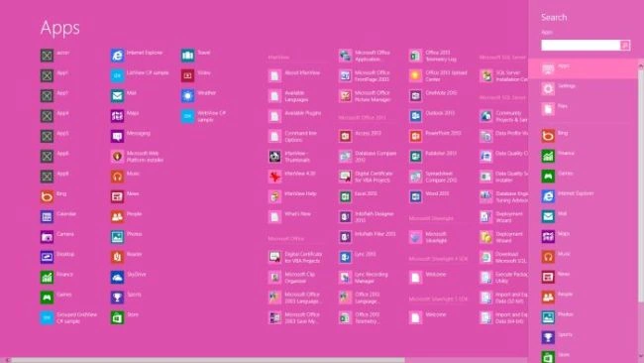Launch the Travel app
Screen dimensions: 644x363
coord(196,56)
